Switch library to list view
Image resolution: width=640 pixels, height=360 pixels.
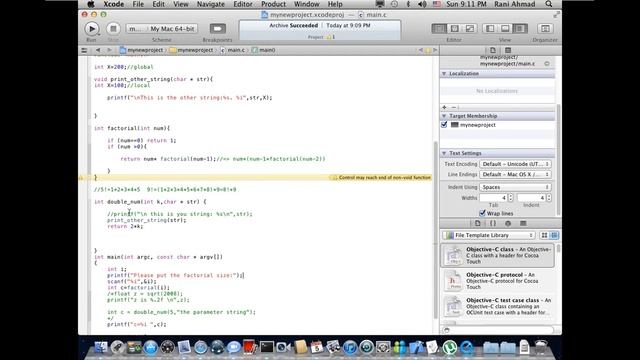[x=554, y=235]
